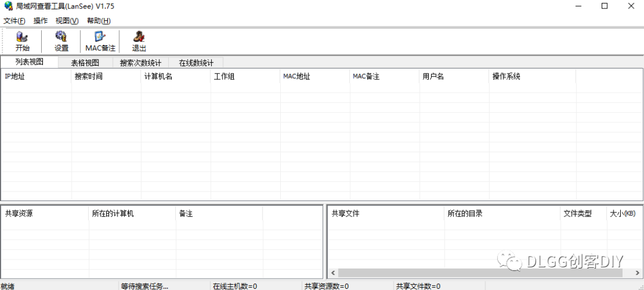Switch to the 表格视图 tab
This screenshot has height=290, width=644.
[x=85, y=63]
